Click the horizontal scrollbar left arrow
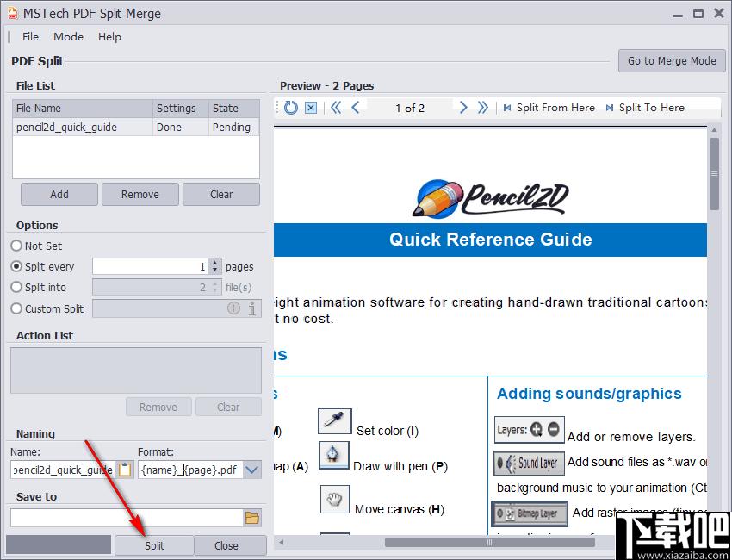Image resolution: width=732 pixels, height=560 pixels. click(282, 542)
